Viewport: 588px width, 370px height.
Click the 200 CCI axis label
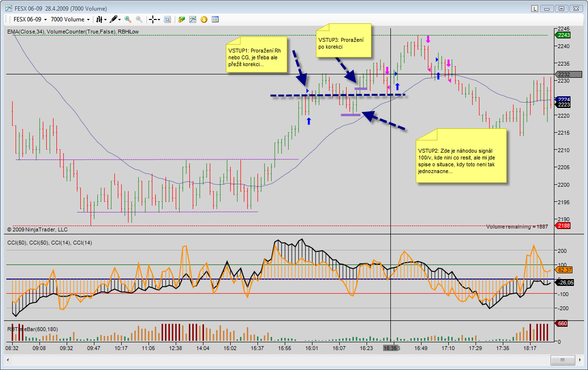[562, 251]
